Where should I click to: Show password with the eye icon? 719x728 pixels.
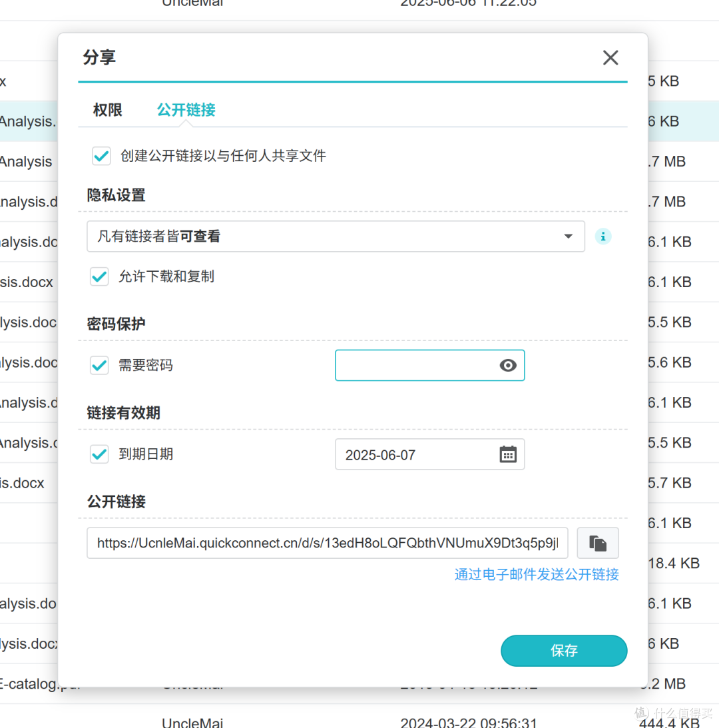point(508,366)
